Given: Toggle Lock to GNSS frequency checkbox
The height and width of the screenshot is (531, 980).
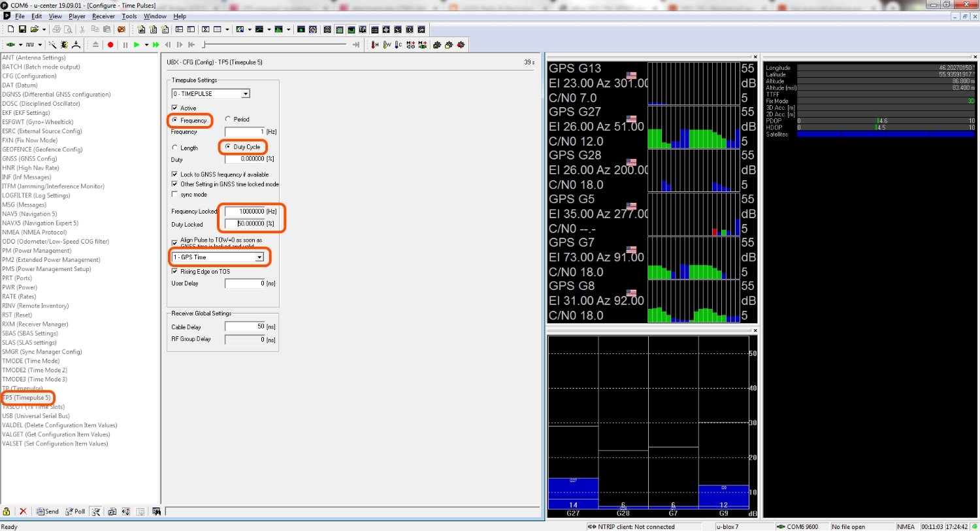Looking at the screenshot, I should (x=174, y=174).
